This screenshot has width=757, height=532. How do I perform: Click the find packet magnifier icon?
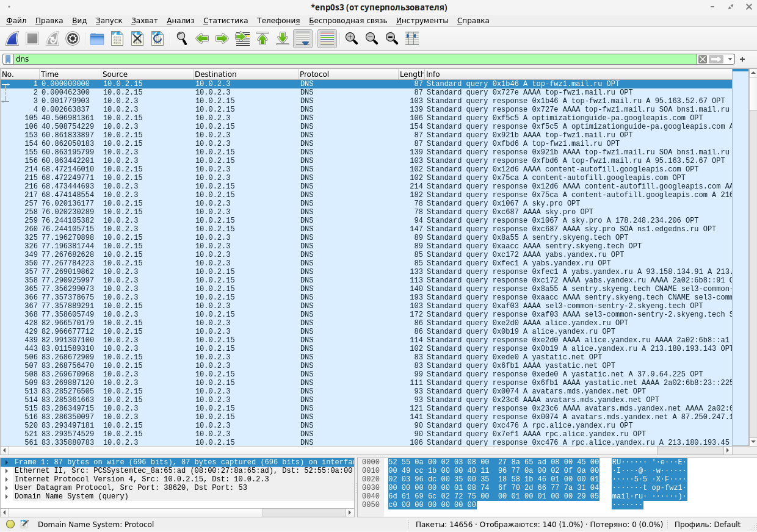coord(181,38)
